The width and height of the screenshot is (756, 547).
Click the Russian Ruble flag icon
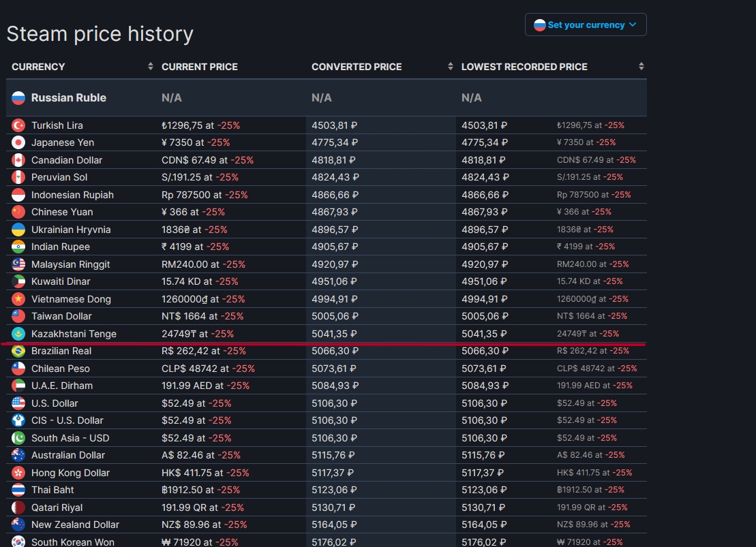[18, 98]
